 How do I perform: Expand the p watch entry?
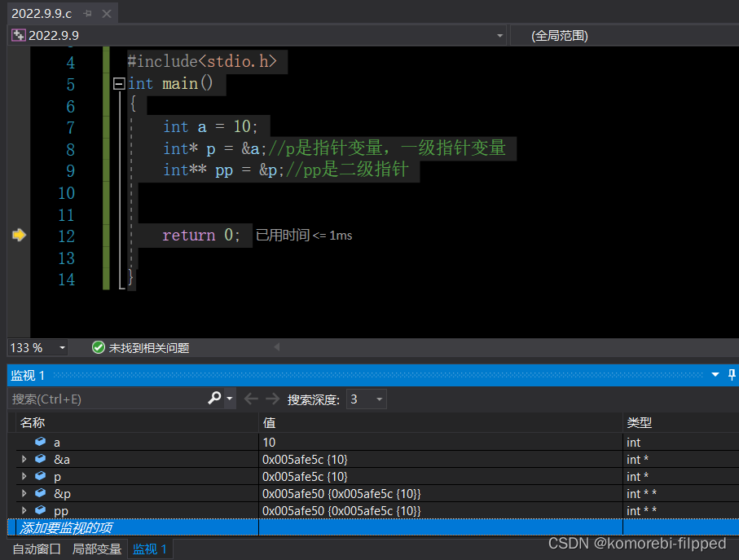pyautogui.click(x=24, y=476)
